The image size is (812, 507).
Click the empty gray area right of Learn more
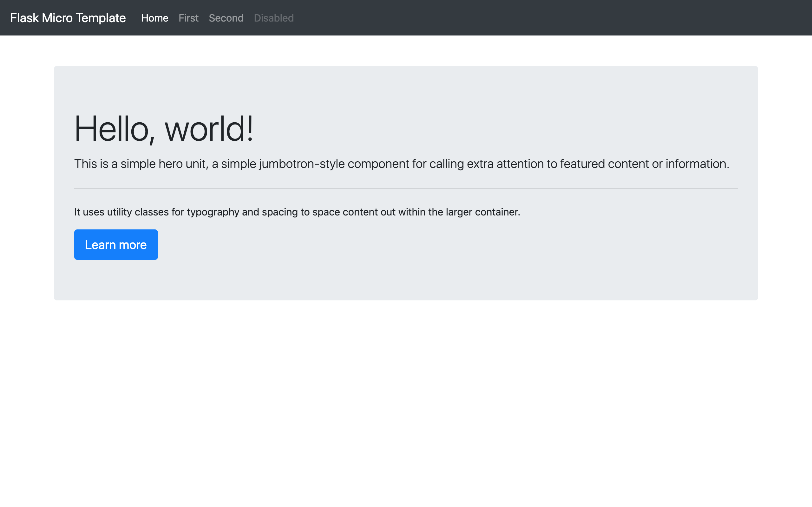click(436, 245)
